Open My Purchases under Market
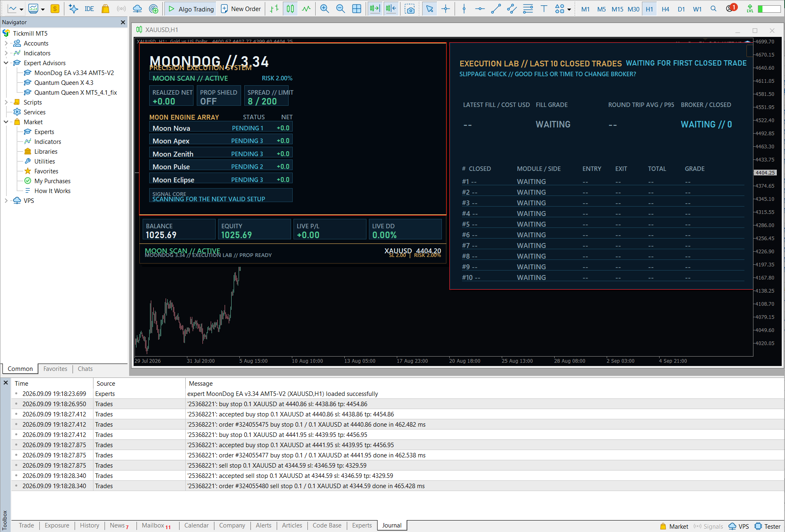 tap(52, 181)
